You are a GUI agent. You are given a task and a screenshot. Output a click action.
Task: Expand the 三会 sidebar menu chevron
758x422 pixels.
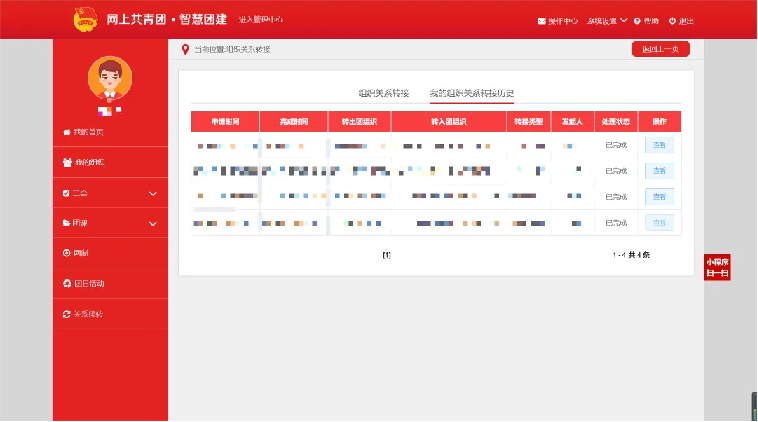153,193
